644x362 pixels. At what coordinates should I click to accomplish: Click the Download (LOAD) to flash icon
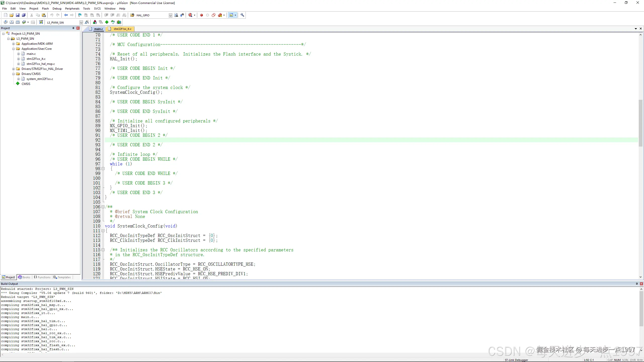pos(41,22)
